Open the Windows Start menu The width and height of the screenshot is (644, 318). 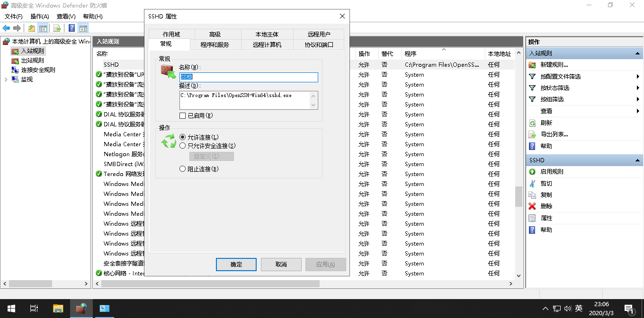coord(11,309)
